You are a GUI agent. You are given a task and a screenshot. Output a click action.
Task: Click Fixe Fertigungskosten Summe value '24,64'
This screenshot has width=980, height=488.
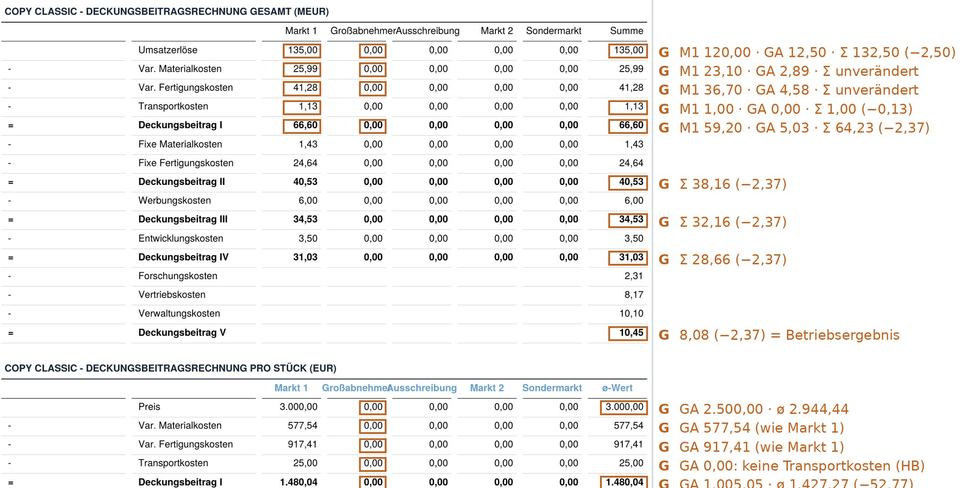point(631,163)
